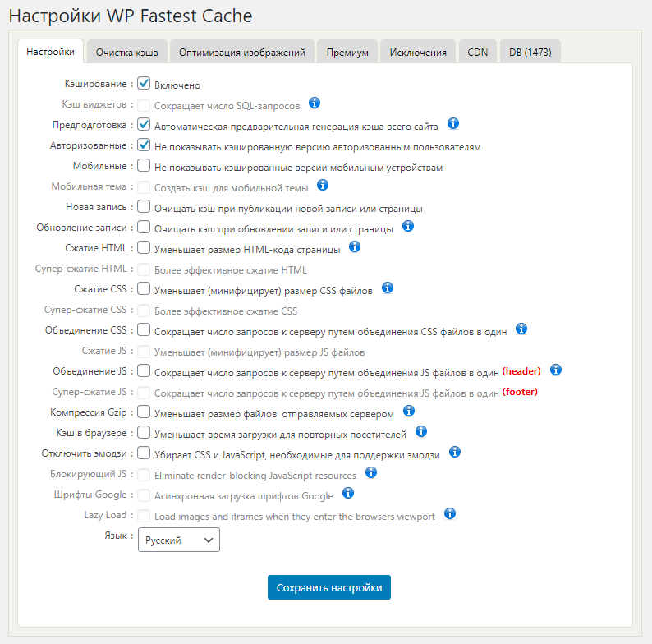Open info icon for Сжатие HTML
652x644 pixels.
click(356, 246)
